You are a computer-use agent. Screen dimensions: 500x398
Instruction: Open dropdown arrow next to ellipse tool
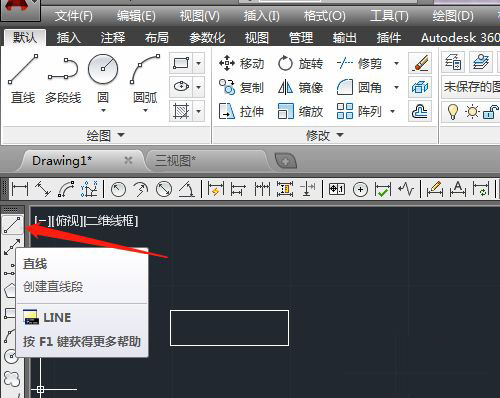coord(199,87)
